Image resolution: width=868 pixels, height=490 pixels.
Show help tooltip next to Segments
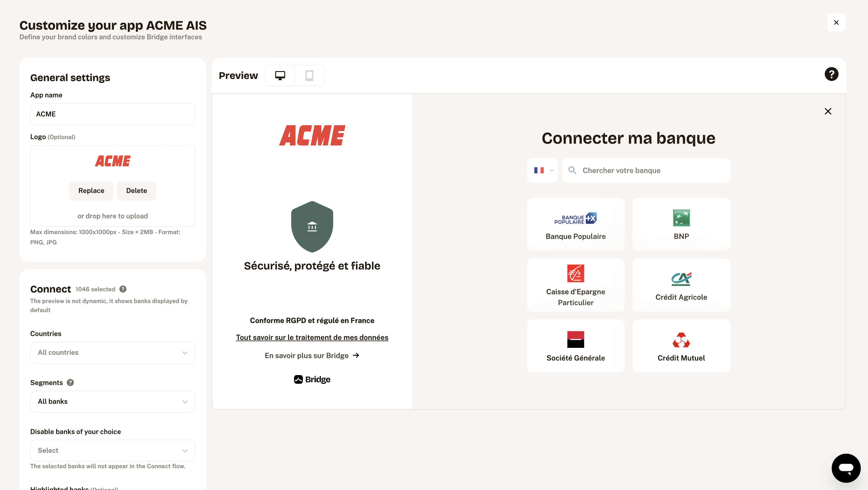click(x=70, y=382)
